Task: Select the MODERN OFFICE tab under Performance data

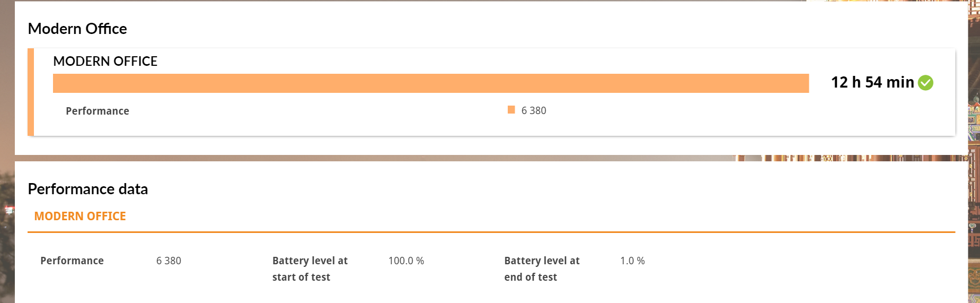Action: [80, 216]
